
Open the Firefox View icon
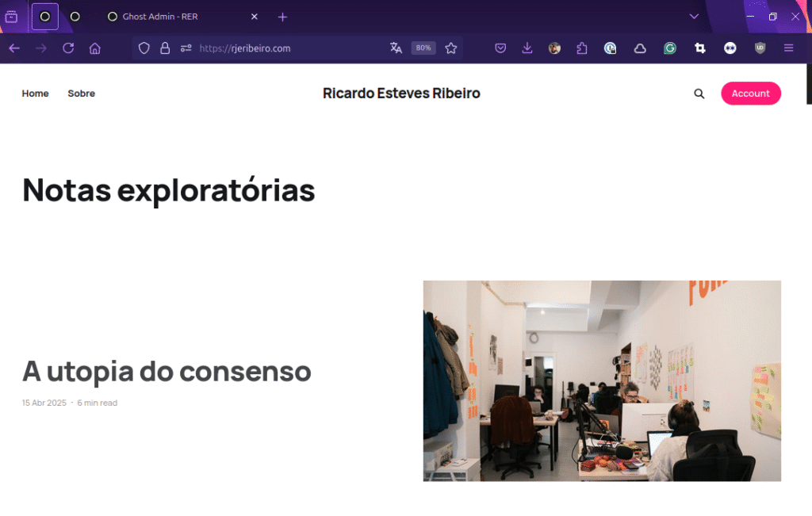coord(11,17)
